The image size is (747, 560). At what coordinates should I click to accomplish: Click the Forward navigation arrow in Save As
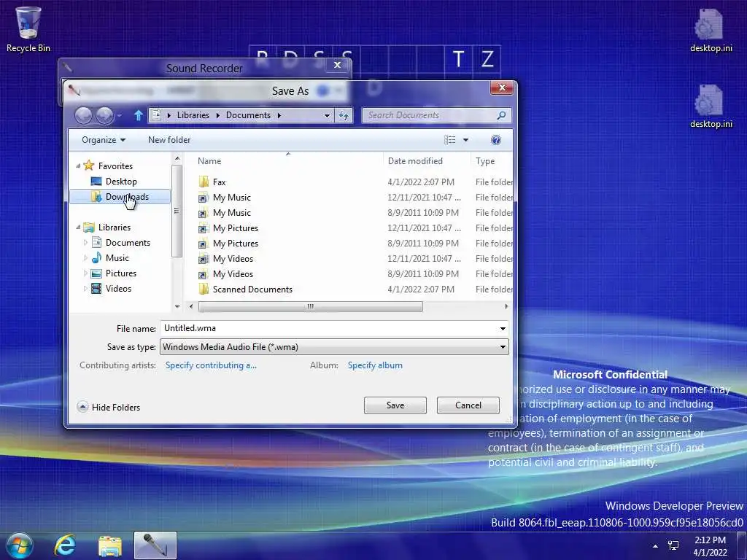point(105,115)
